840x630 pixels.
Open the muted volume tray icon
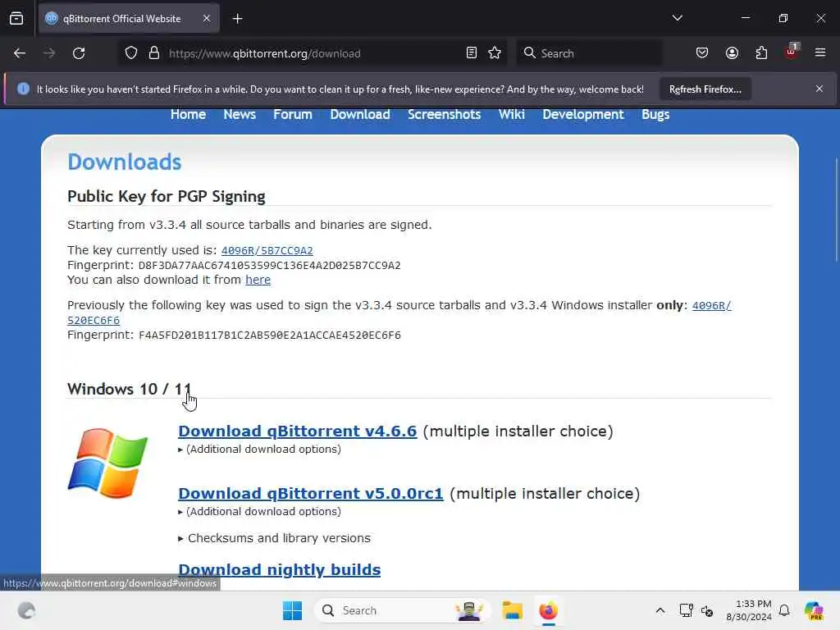click(707, 610)
